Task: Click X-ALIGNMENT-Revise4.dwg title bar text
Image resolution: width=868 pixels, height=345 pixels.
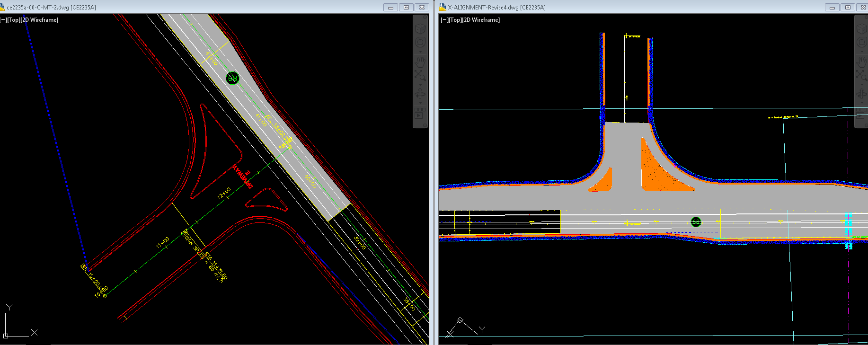Action: [497, 8]
